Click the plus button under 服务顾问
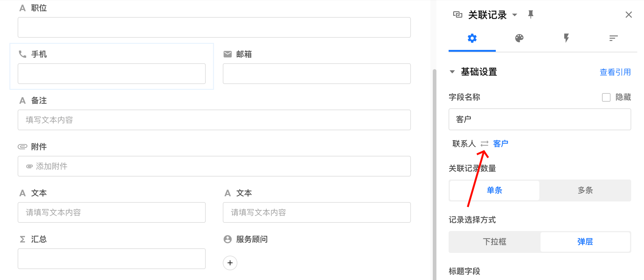644x280 pixels. (230, 263)
